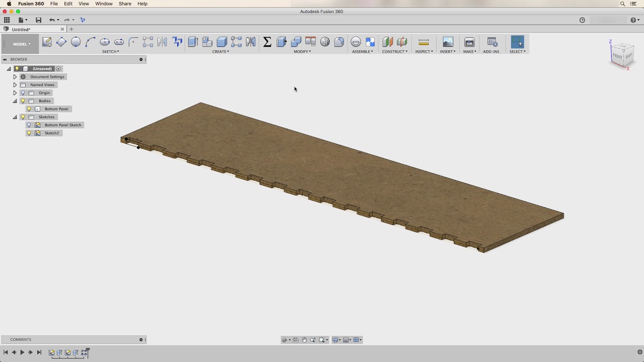Select the Arc sketch tool
Image resolution: width=644 pixels, height=362 pixels.
[90, 42]
